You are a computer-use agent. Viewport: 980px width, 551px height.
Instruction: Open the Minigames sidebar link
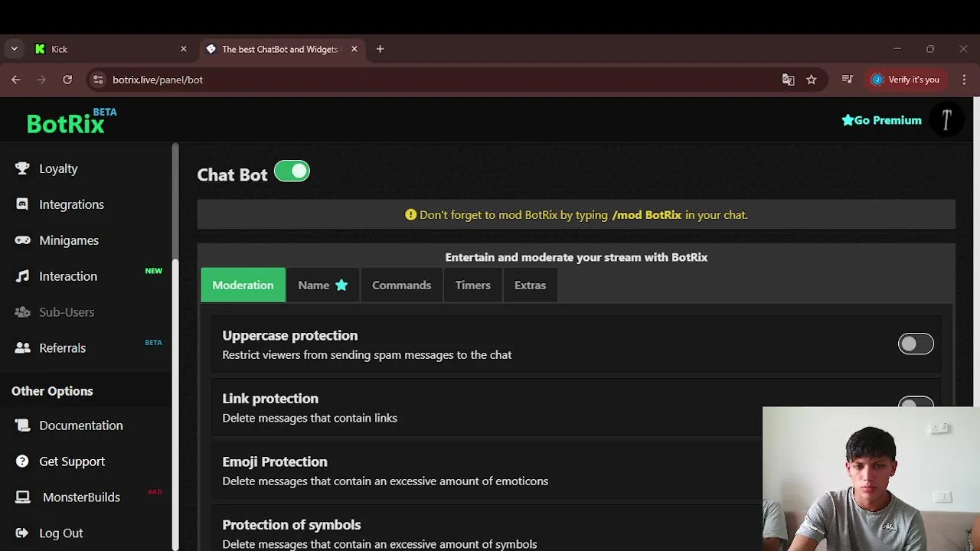click(69, 240)
